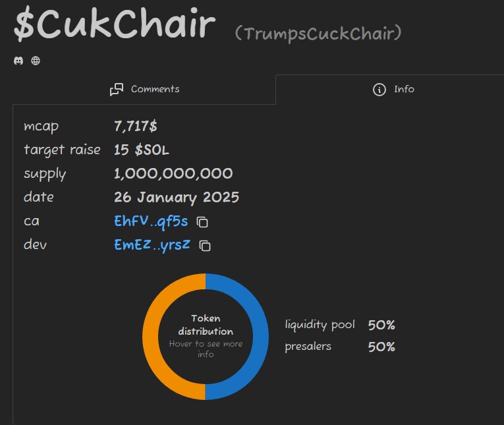Image resolution: width=504 pixels, height=425 pixels.
Task: Click the 1,000,000,000 supply value
Action: [x=173, y=174]
